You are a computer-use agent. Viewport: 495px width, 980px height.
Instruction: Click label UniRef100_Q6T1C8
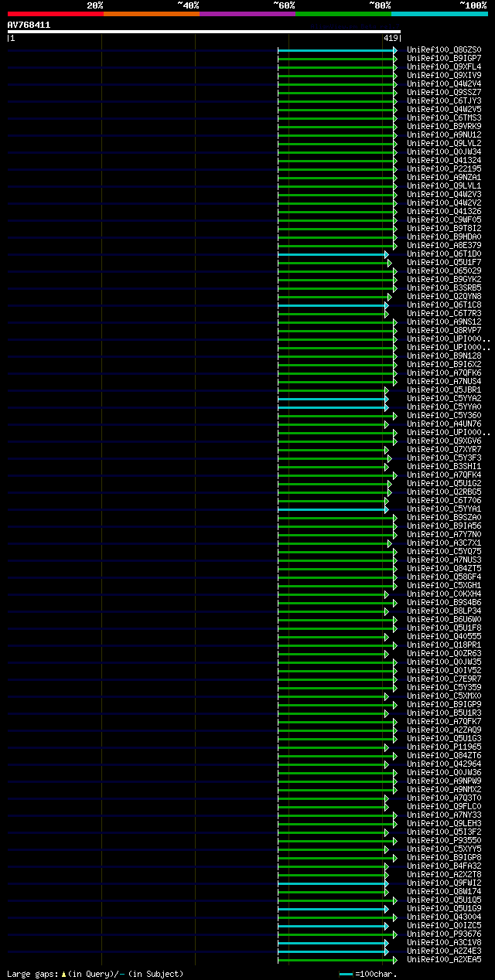pyautogui.click(x=444, y=305)
